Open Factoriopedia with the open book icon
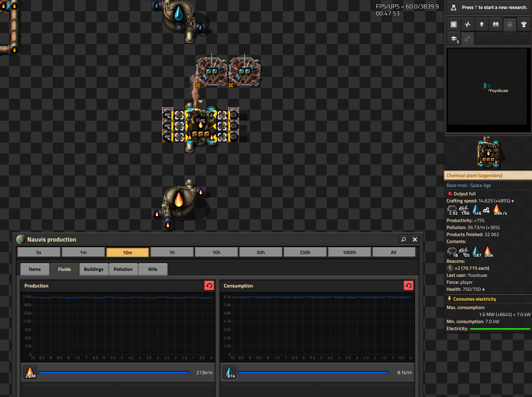 495,24
